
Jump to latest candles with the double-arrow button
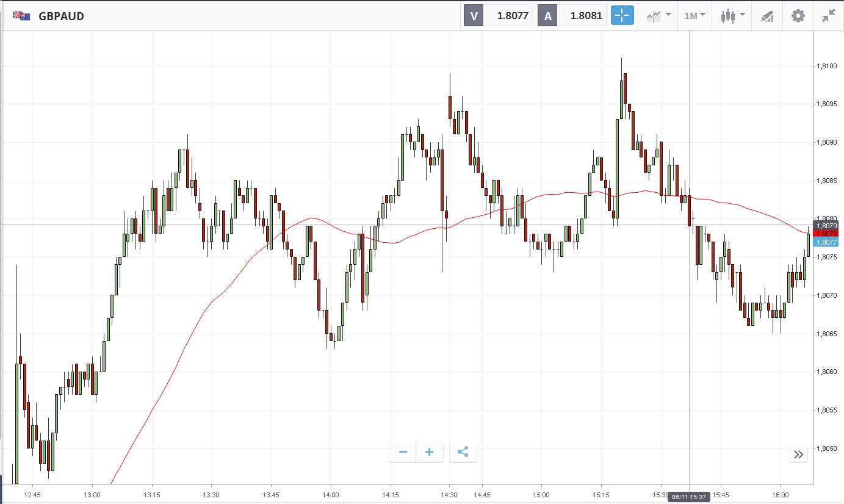click(798, 454)
